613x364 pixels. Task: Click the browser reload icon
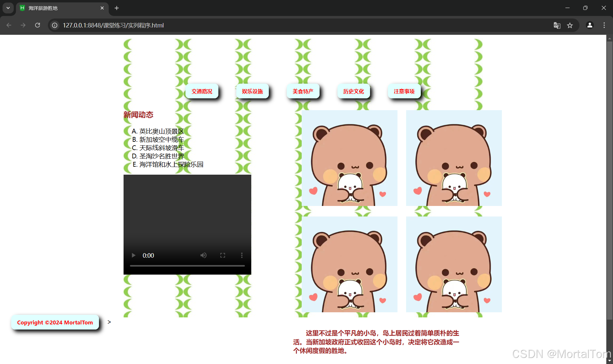coord(38,25)
